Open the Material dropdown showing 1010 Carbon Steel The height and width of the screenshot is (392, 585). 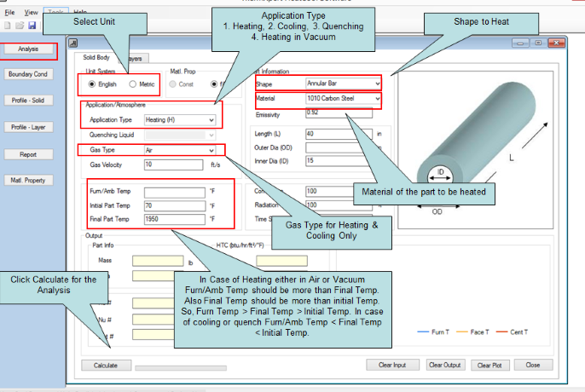point(343,99)
